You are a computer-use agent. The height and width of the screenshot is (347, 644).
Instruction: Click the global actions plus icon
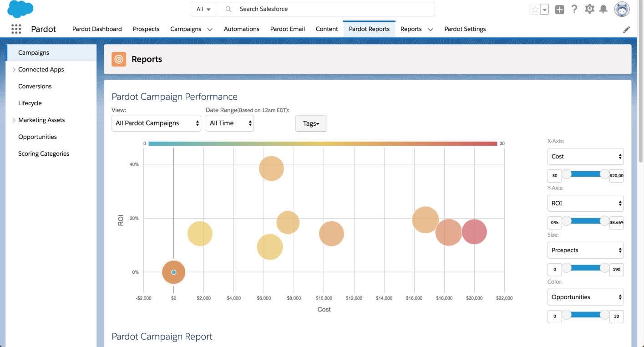click(x=560, y=9)
